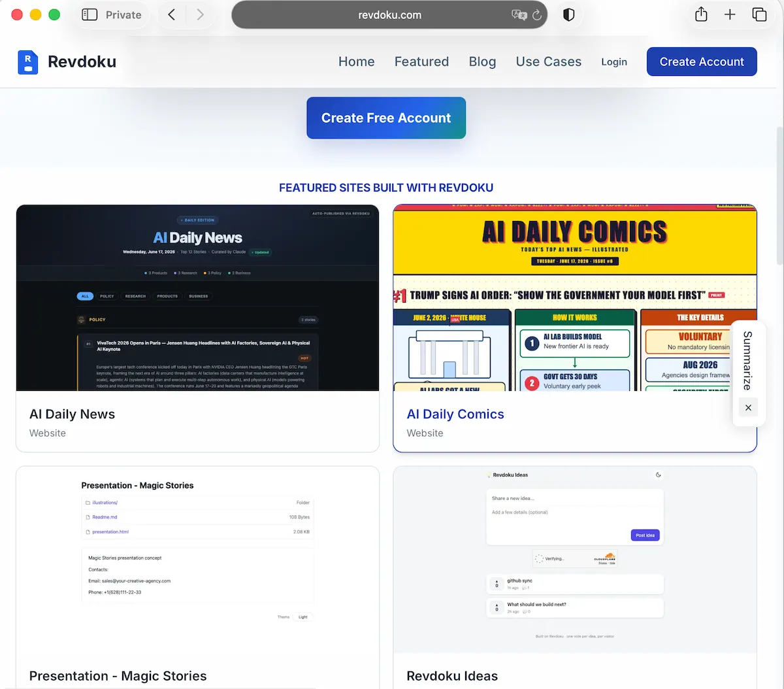
Task: Go back to the previous page
Action: tap(172, 14)
